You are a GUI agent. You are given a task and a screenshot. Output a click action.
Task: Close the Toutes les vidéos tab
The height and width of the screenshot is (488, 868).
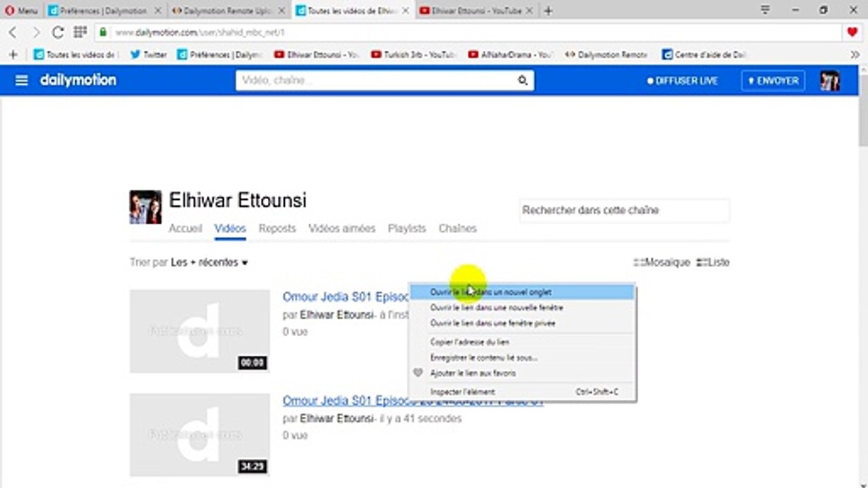(x=405, y=11)
